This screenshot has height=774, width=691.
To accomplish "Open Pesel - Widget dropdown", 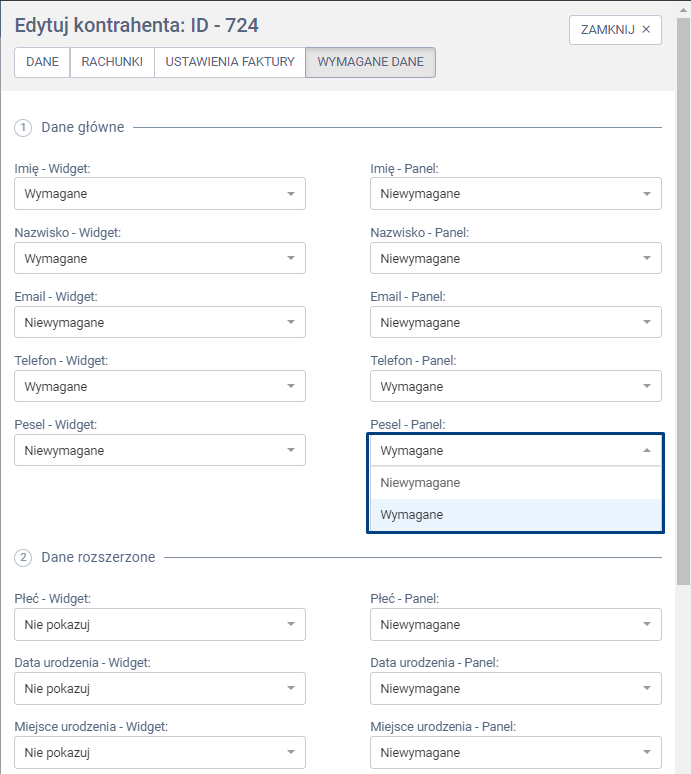I will [160, 450].
